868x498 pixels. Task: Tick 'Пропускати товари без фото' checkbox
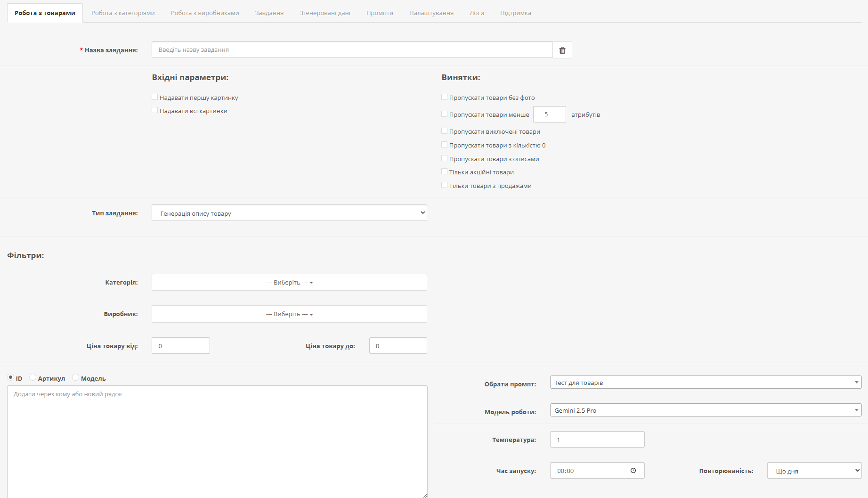tap(444, 97)
